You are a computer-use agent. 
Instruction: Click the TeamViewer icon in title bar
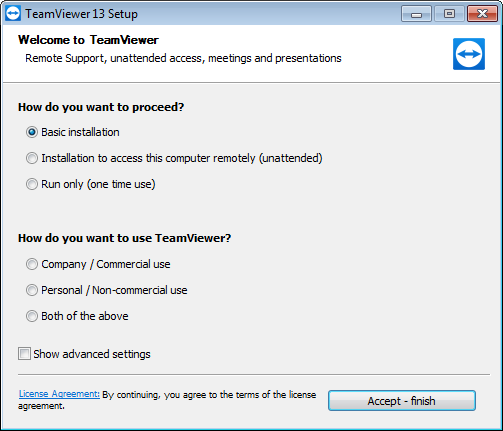[13, 14]
